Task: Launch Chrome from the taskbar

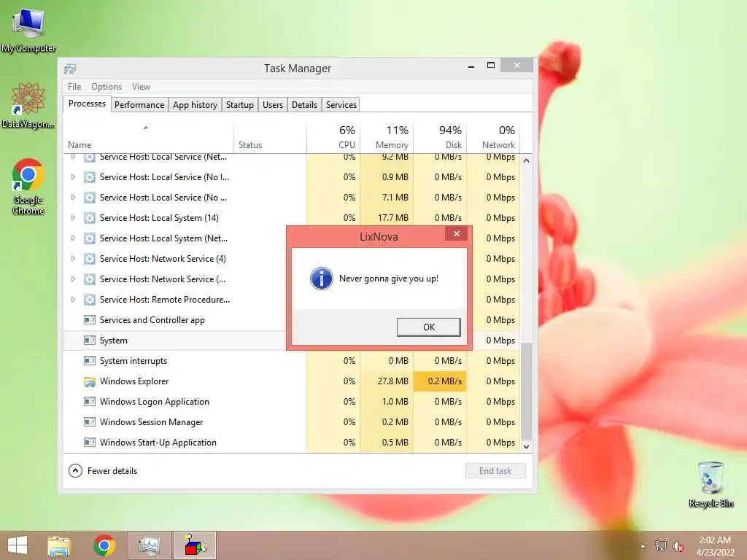Action: point(104,545)
